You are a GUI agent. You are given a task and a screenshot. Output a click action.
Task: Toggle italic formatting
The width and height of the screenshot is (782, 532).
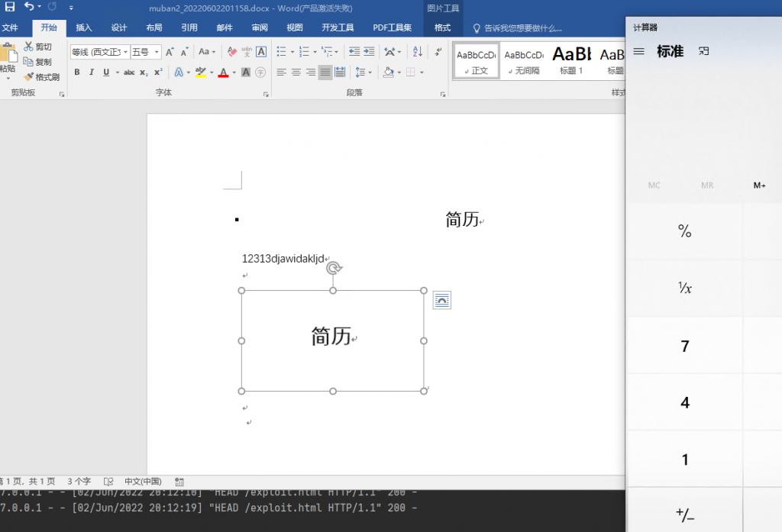[92, 73]
